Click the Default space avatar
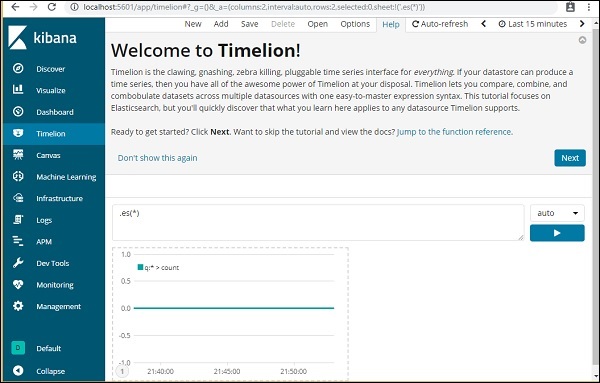The image size is (600, 383). (x=18, y=348)
